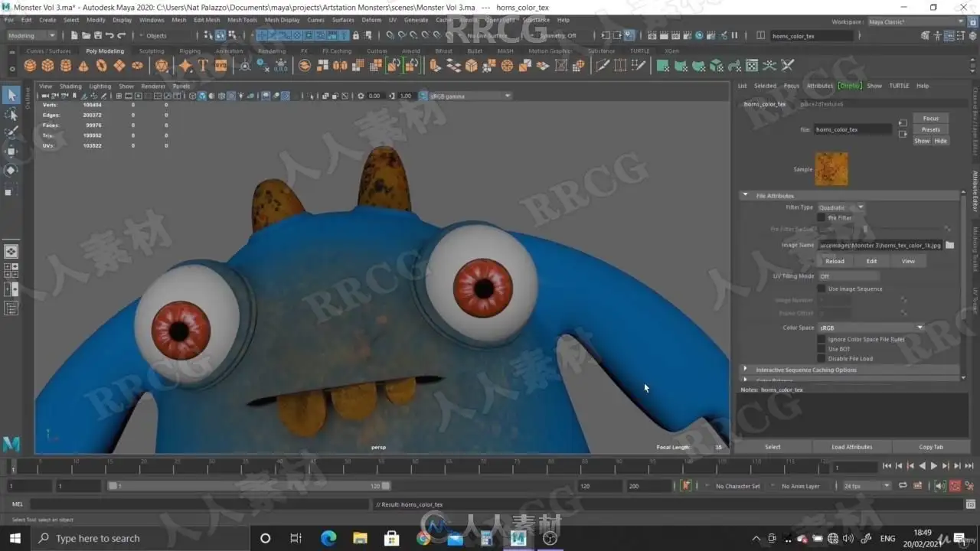Click the pause rendering icon
The image size is (980, 551).
tap(735, 35)
